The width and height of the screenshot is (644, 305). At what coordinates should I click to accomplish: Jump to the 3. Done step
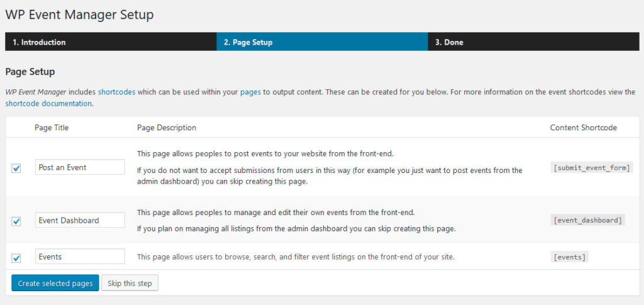tap(533, 42)
